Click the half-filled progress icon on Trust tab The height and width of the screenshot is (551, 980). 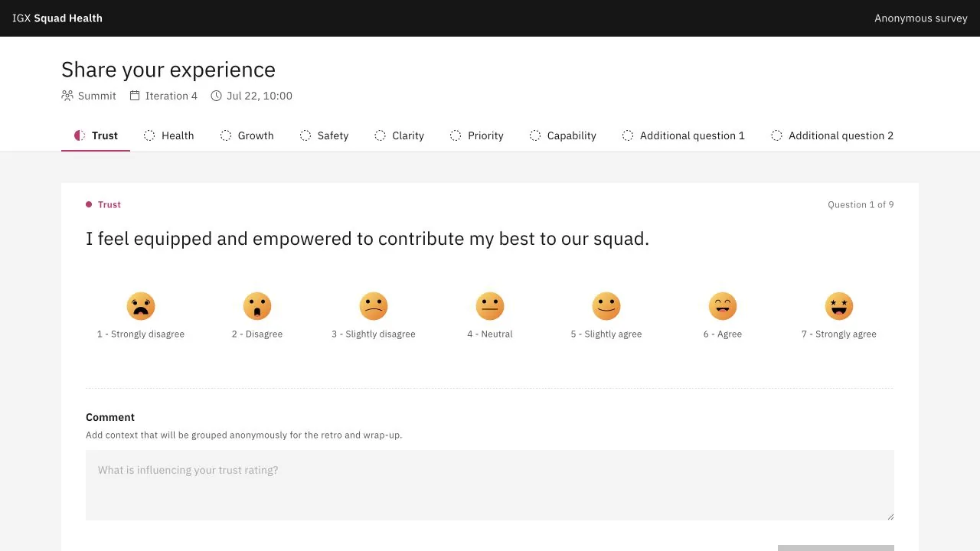pos(80,135)
